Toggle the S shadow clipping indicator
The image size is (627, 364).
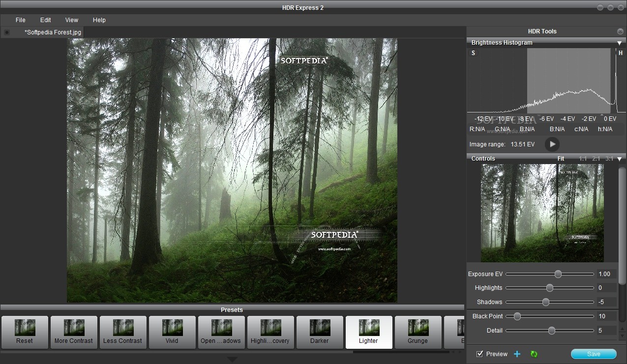click(x=474, y=53)
